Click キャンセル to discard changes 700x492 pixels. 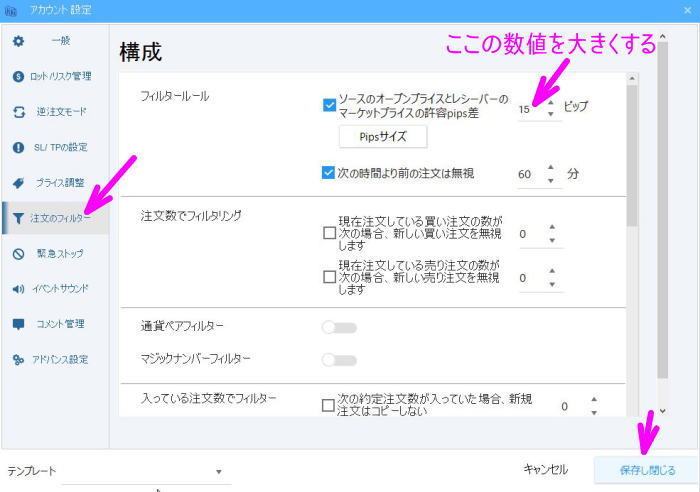(546, 470)
